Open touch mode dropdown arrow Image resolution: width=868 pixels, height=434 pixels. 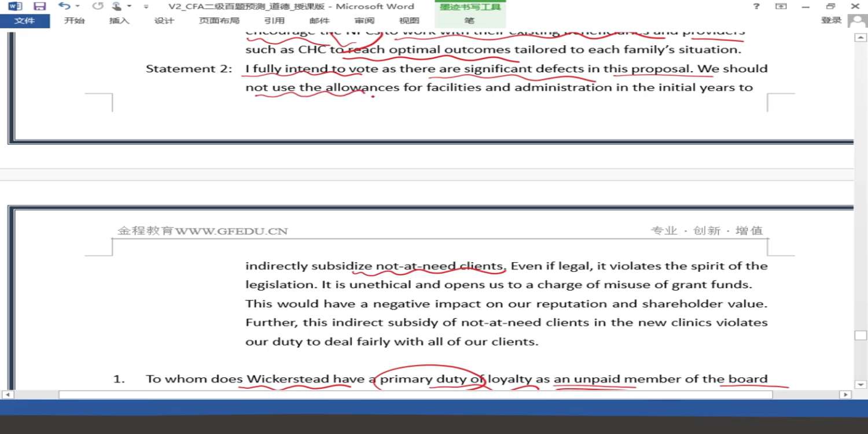pyautogui.click(x=129, y=6)
